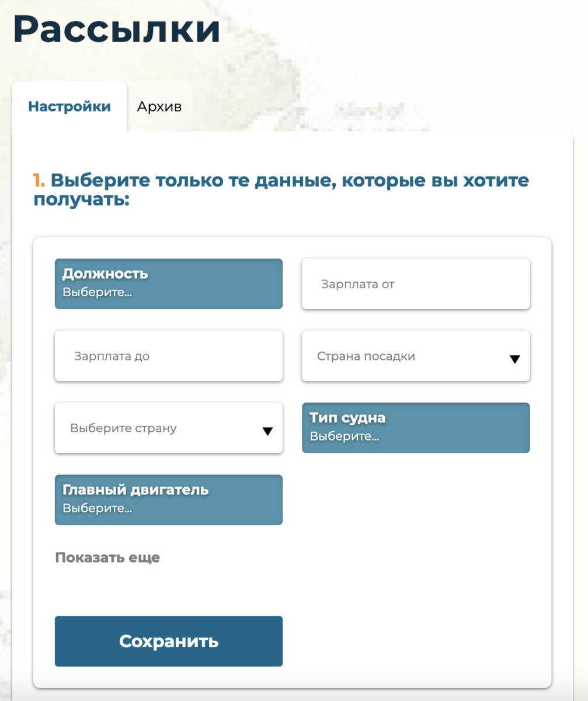Image resolution: width=588 pixels, height=701 pixels.
Task: Click the Рассылки page heading
Action: click(117, 29)
